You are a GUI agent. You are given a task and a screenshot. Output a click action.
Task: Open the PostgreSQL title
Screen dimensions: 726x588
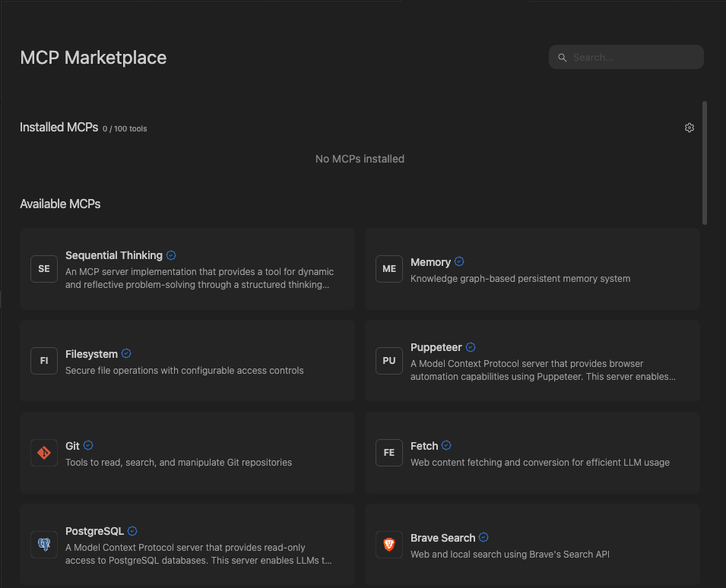tap(94, 531)
